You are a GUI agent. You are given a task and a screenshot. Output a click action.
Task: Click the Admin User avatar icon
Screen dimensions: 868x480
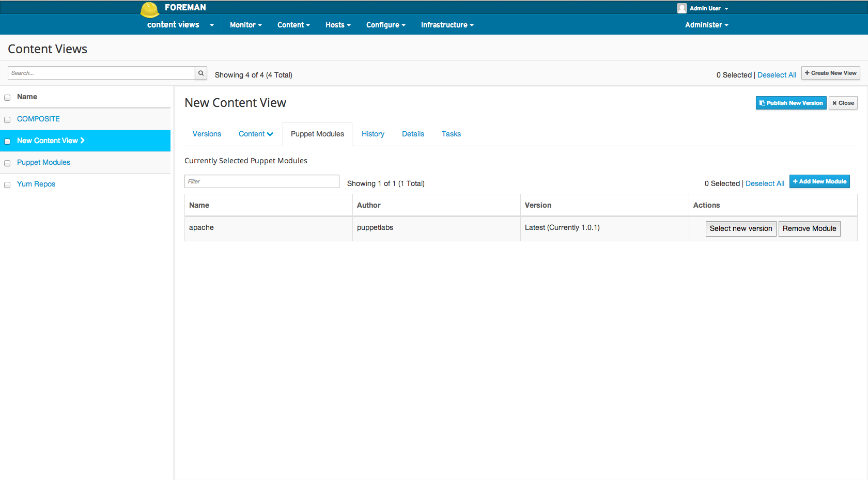click(x=681, y=8)
